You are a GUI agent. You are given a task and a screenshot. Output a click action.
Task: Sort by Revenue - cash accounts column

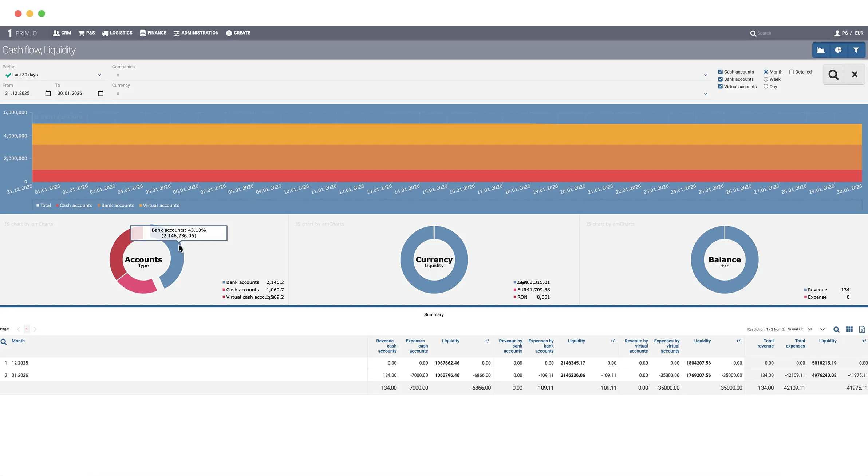(386, 346)
